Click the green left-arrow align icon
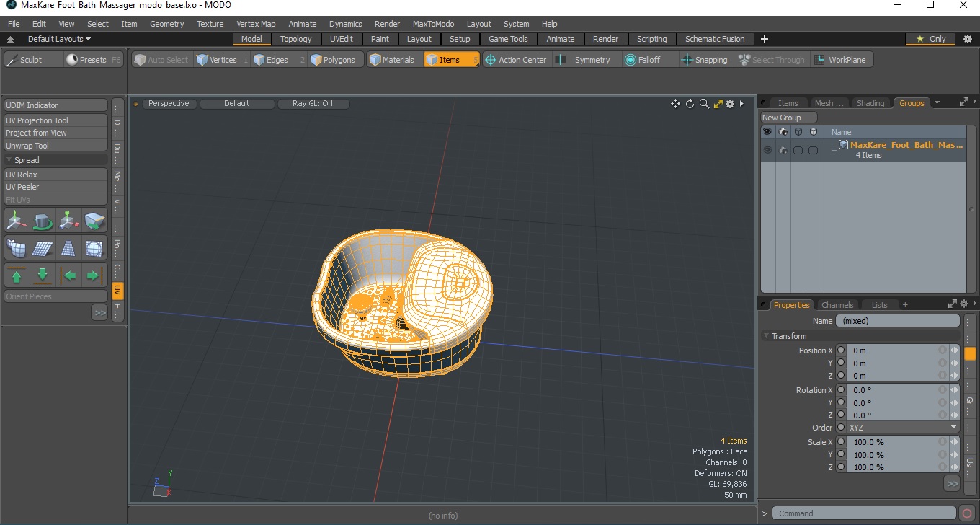 (x=68, y=275)
